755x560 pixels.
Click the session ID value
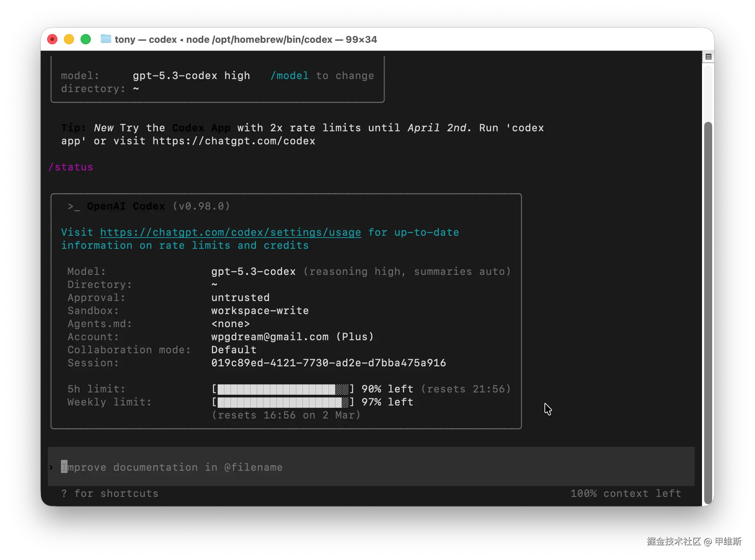pyautogui.click(x=328, y=363)
